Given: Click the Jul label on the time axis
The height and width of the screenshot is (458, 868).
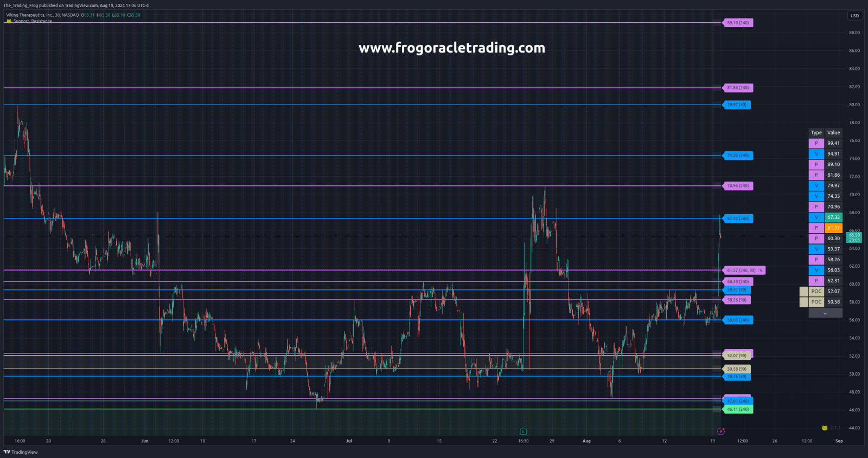Looking at the screenshot, I should [x=349, y=441].
